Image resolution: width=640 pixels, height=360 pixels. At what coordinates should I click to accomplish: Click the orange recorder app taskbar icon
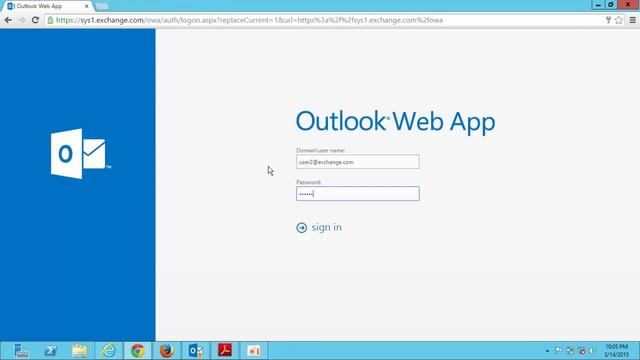(x=253, y=351)
